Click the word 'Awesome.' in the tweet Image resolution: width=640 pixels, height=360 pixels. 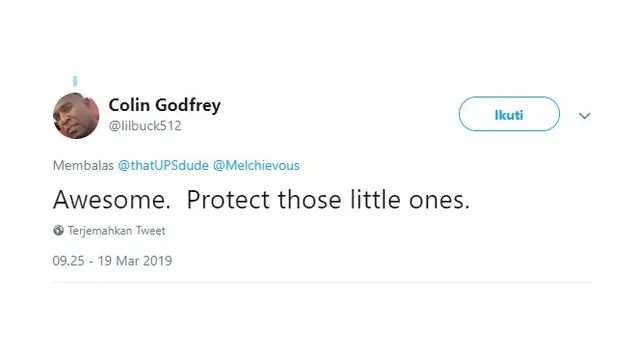pos(112,200)
